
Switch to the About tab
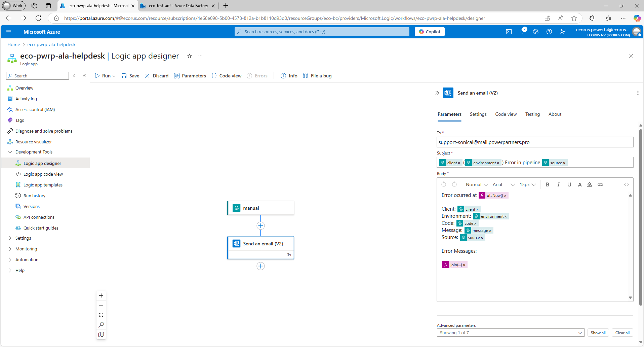[x=555, y=114]
